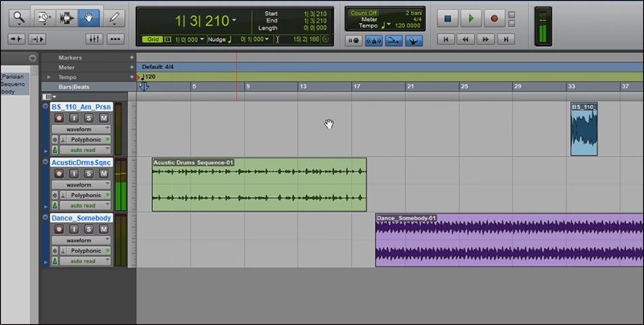
Task: Select the Pencil tool
Action: (114, 16)
